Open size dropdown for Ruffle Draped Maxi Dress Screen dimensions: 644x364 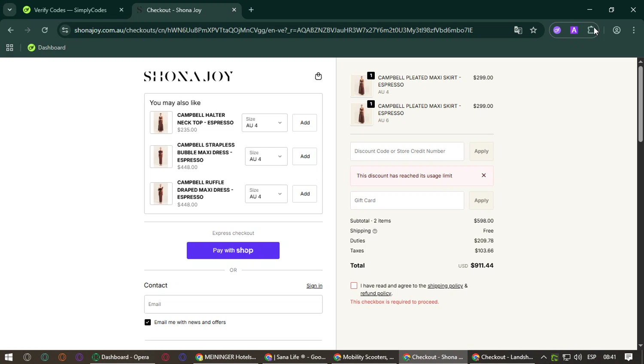pyautogui.click(x=266, y=194)
